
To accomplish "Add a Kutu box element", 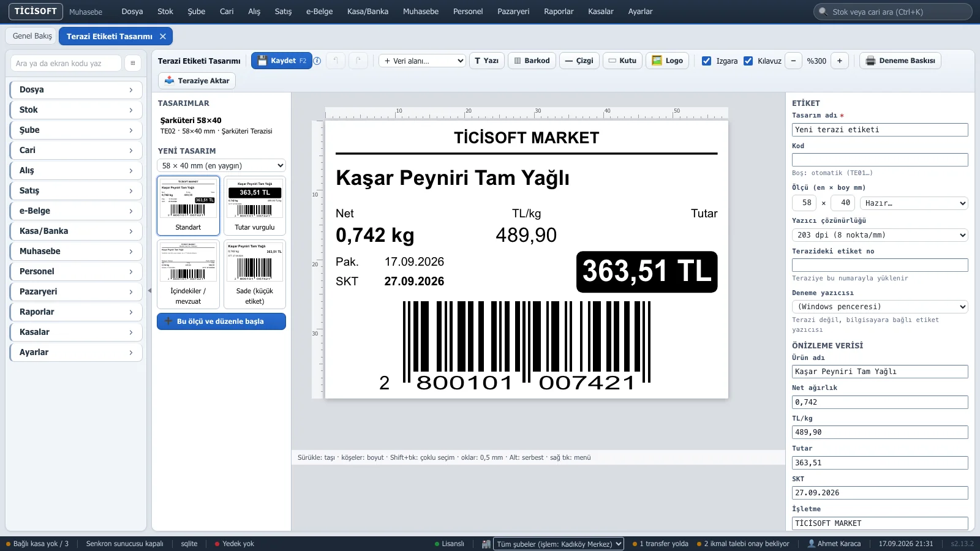I will 622,61.
